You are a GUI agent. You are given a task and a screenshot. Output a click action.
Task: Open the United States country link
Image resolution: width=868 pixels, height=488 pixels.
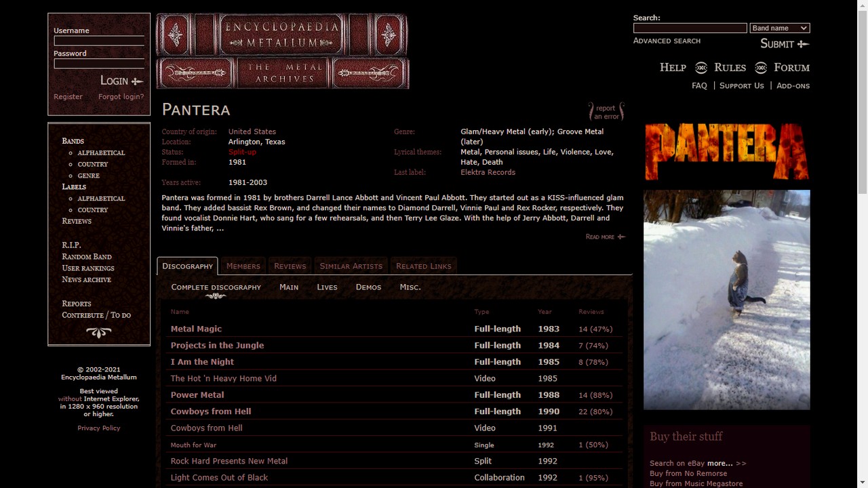pos(252,131)
